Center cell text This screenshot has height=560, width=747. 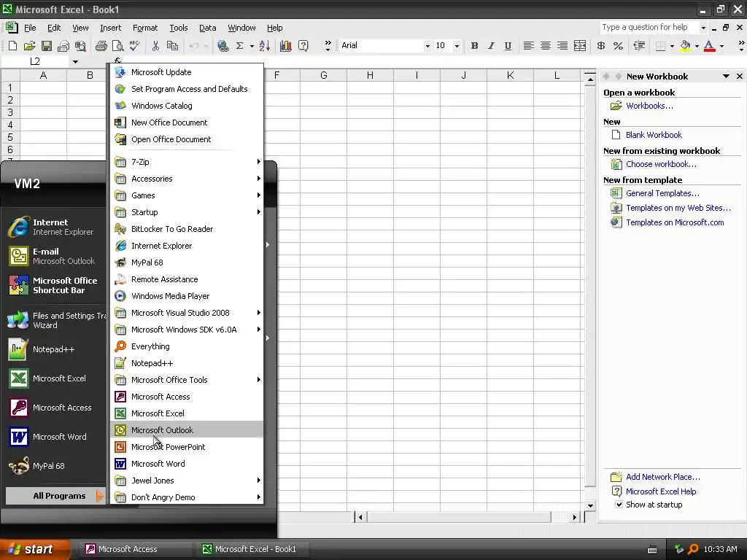[546, 46]
